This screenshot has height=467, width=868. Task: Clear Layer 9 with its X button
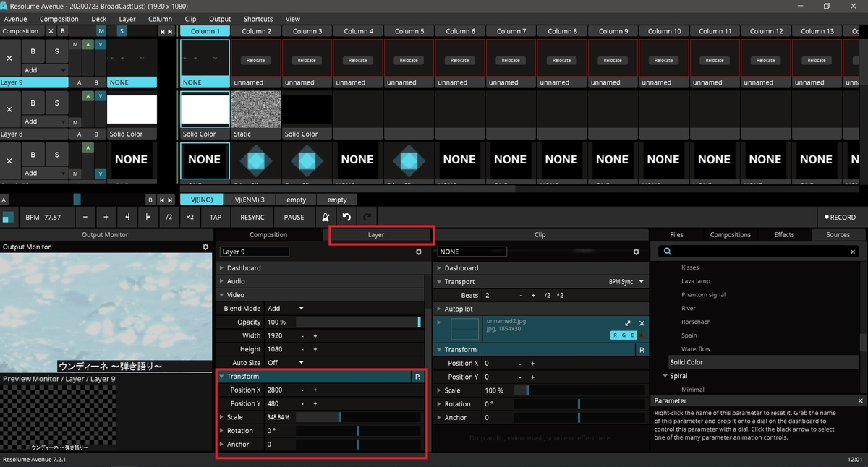click(x=9, y=58)
